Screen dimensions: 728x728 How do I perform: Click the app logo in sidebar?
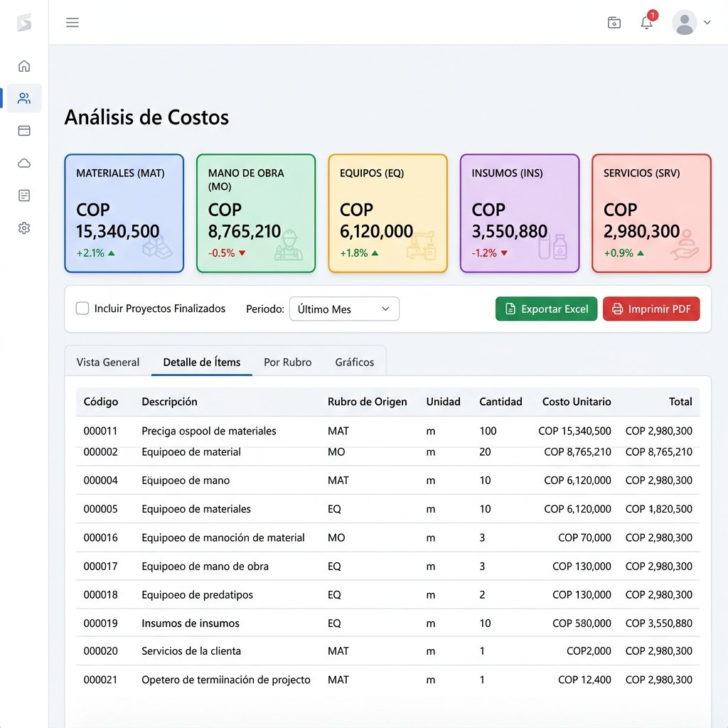(24, 22)
